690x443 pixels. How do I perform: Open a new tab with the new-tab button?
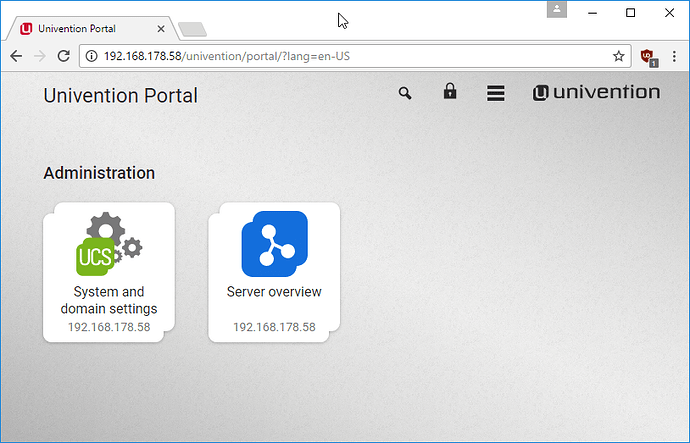(x=193, y=29)
